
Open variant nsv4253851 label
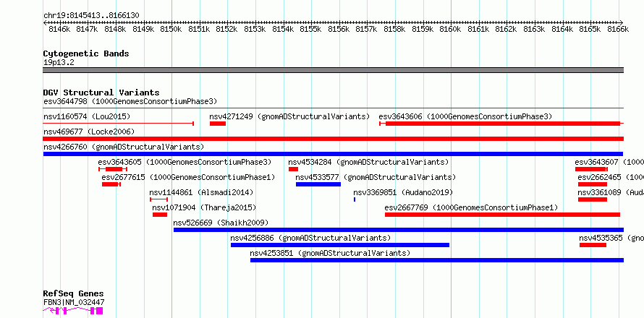(330, 253)
